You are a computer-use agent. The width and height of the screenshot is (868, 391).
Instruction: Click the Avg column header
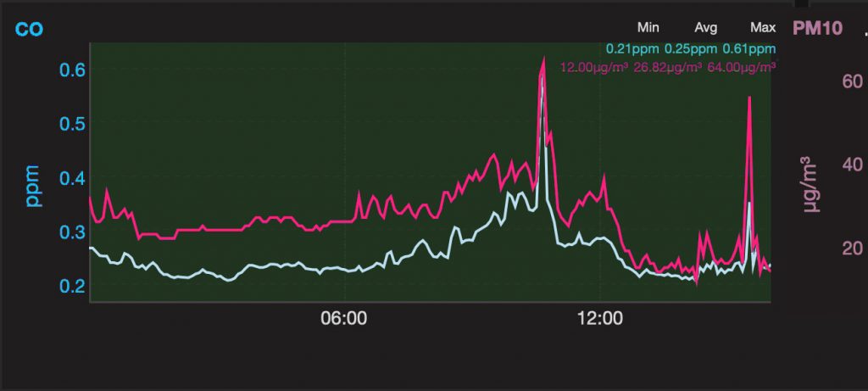[x=705, y=27]
